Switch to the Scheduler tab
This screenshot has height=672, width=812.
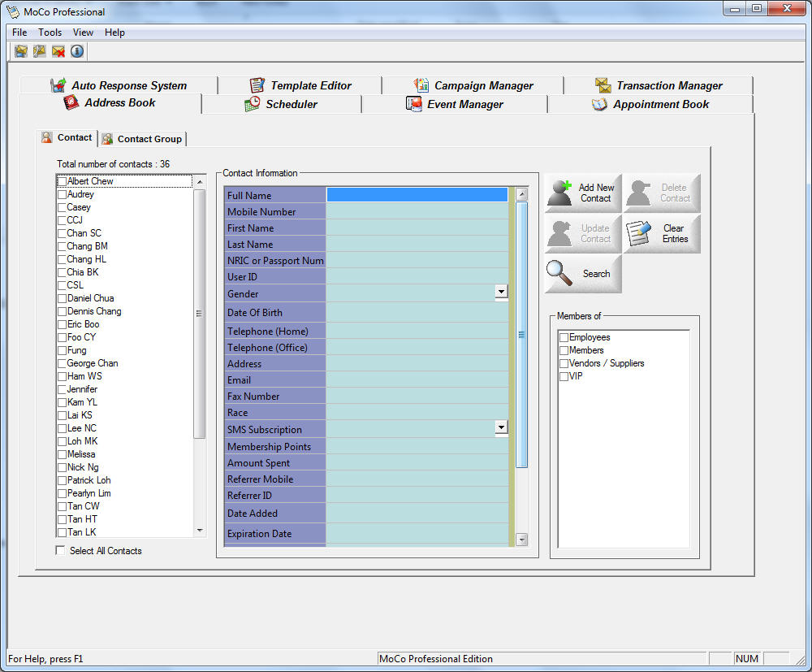tap(281, 104)
